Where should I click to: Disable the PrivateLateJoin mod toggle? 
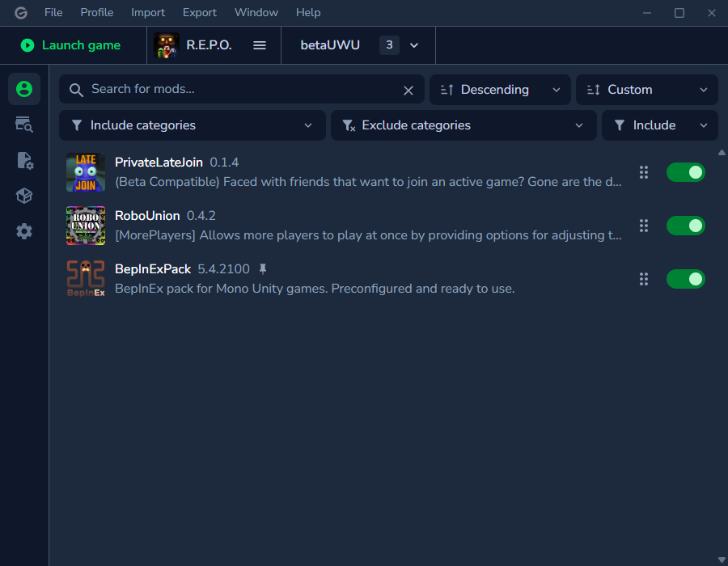[x=686, y=172]
